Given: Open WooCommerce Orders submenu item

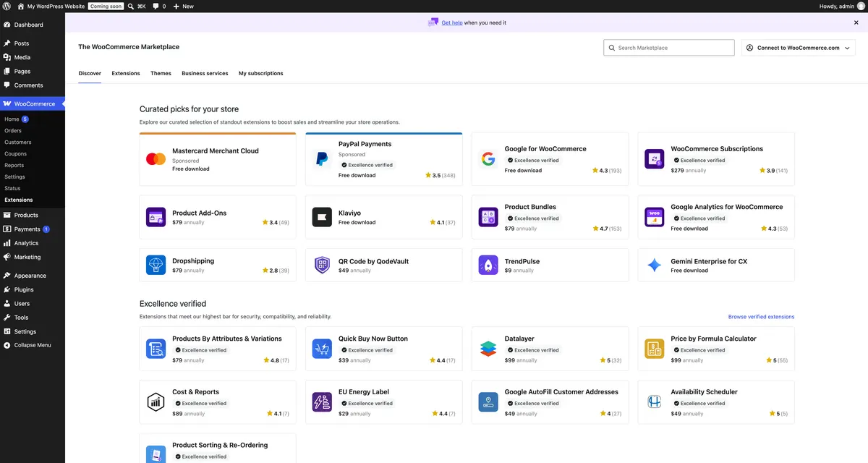Looking at the screenshot, I should point(13,131).
